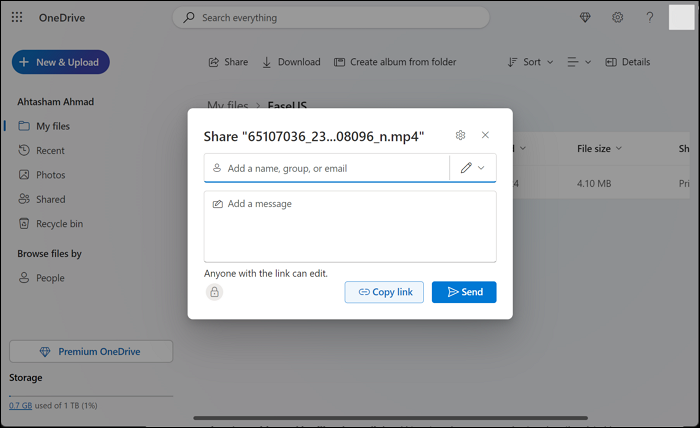Click the Add a message box
This screenshot has width=700, height=428.
(350, 227)
